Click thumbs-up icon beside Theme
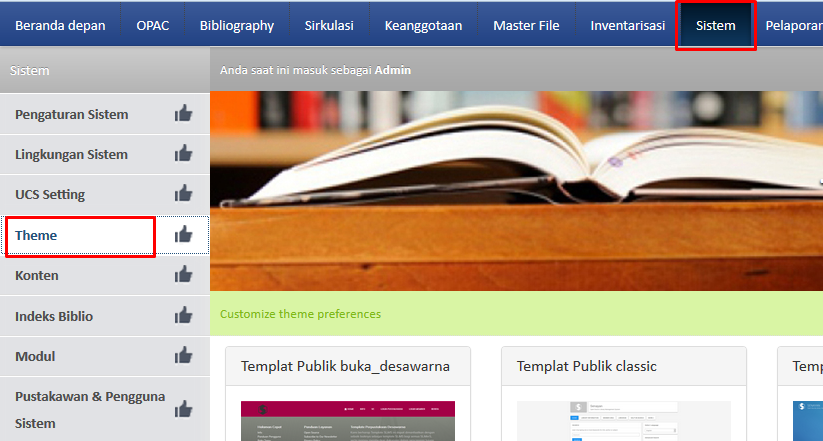 (183, 234)
